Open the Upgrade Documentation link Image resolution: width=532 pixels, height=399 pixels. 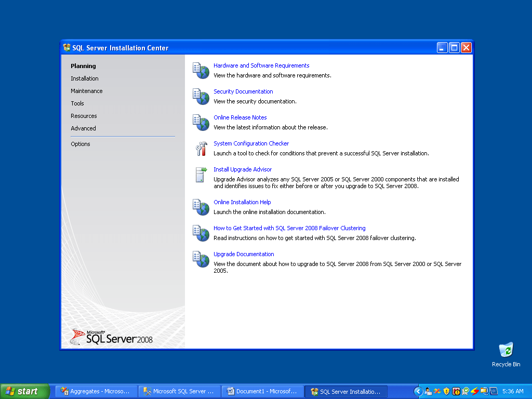pyautogui.click(x=244, y=254)
